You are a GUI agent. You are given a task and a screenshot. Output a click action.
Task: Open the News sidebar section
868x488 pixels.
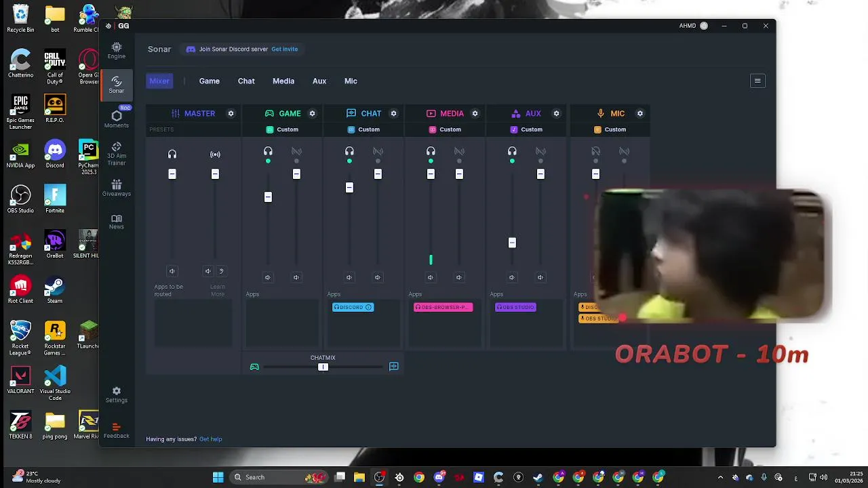click(x=116, y=222)
